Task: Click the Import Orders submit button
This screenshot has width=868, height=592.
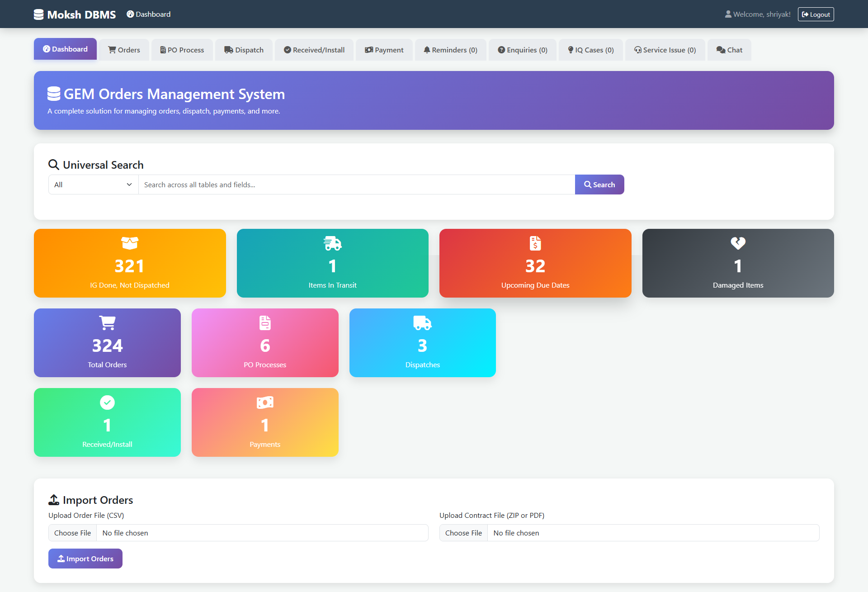Action: tap(85, 559)
